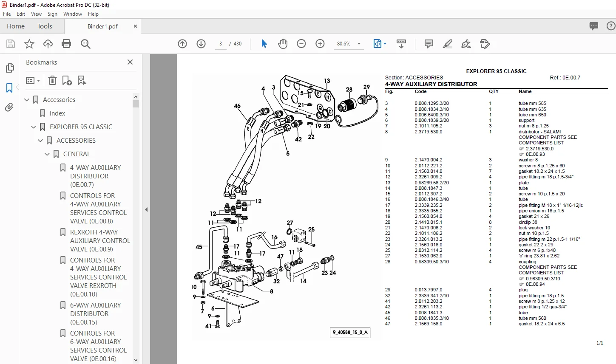Add a new bookmark

pyautogui.click(x=67, y=80)
